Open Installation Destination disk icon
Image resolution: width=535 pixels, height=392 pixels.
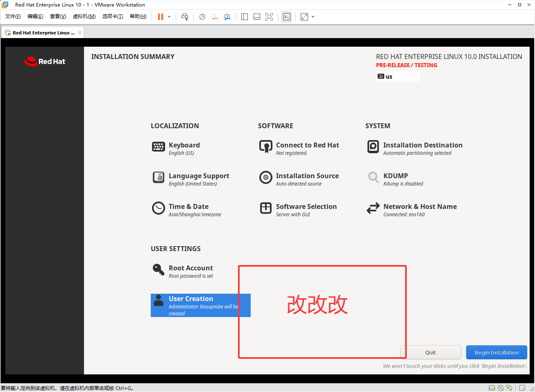coord(373,147)
